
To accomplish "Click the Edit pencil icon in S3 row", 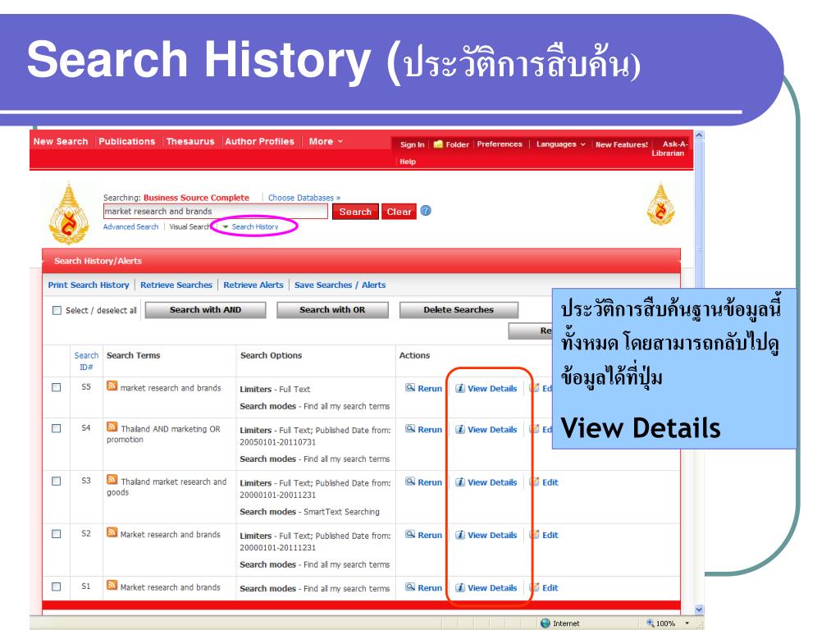I will click(535, 482).
